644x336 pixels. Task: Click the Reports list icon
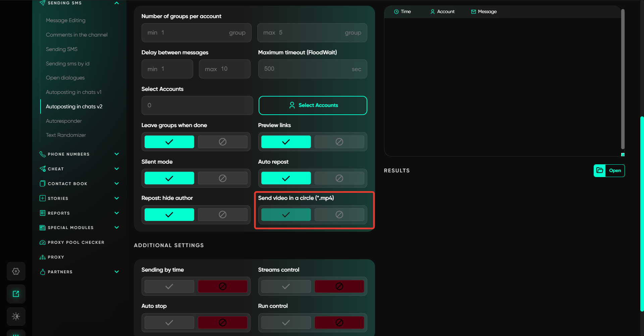[43, 213]
